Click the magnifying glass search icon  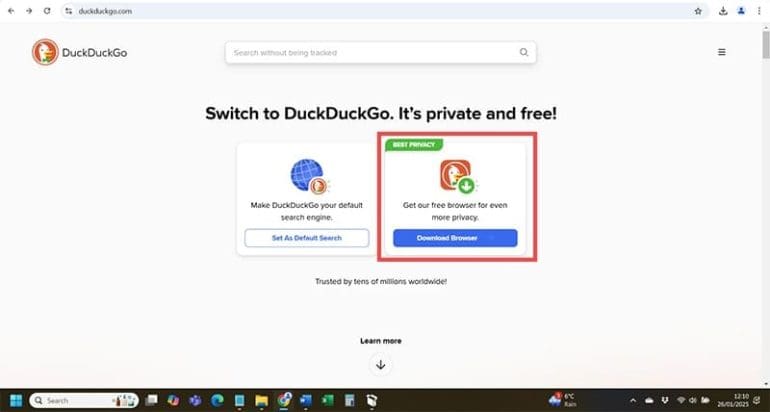[523, 52]
